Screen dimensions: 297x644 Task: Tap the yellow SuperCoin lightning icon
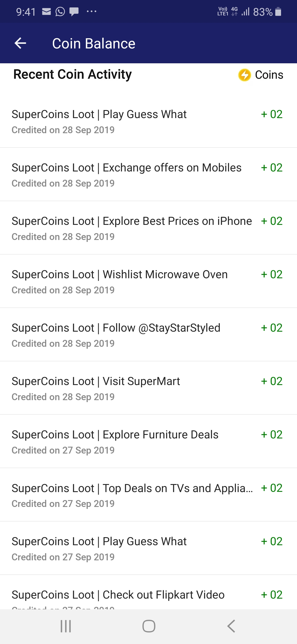coord(244,75)
